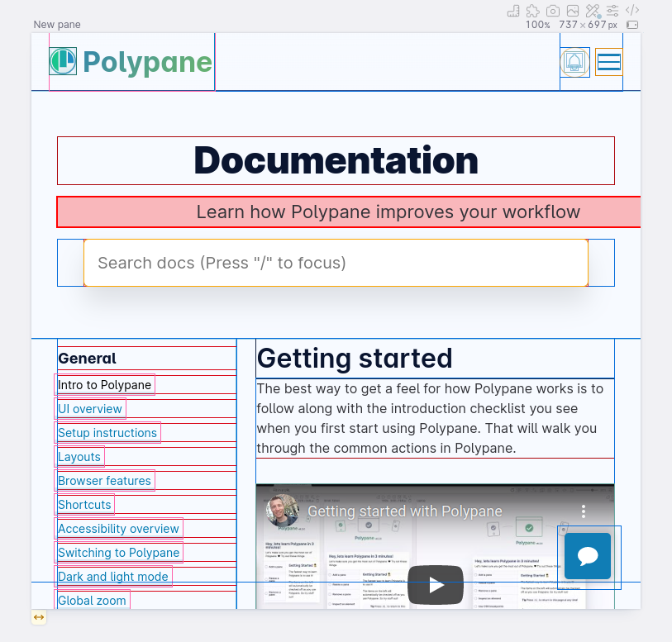Open the video three-dot more options menu
Image resolution: width=672 pixels, height=642 pixels.
584,511
